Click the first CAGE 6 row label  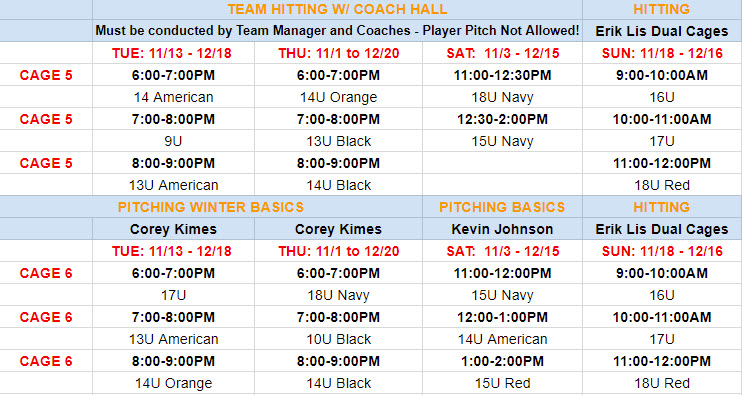click(x=46, y=273)
